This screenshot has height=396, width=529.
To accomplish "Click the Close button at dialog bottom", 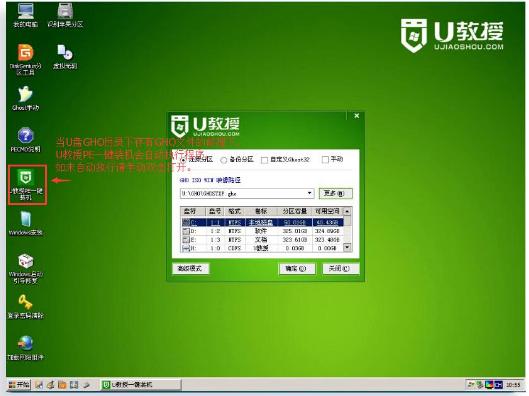I will coord(340,268).
